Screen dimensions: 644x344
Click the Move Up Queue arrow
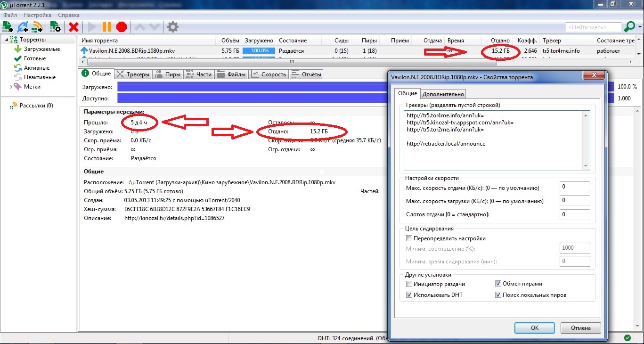139,27
